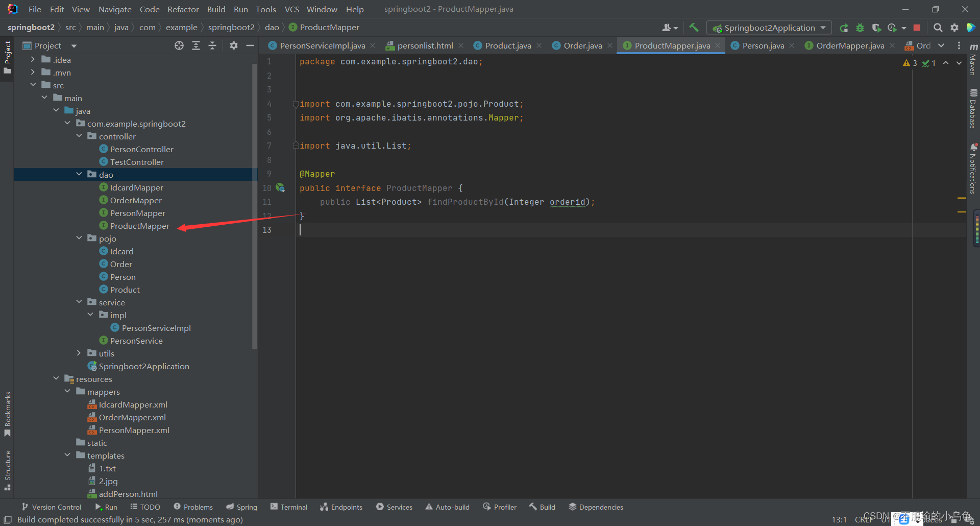Open Version Control tool window
This screenshot has width=980, height=526.
point(52,507)
